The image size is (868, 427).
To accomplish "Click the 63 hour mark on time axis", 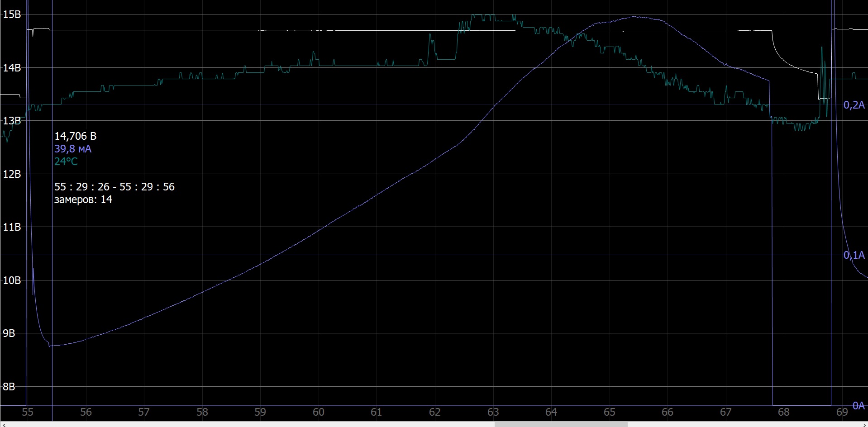I will (x=493, y=412).
